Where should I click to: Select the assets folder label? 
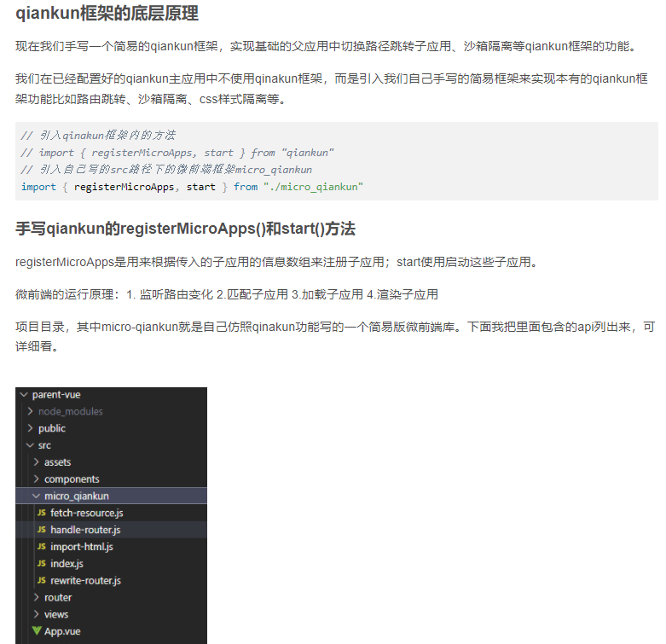pyautogui.click(x=57, y=462)
